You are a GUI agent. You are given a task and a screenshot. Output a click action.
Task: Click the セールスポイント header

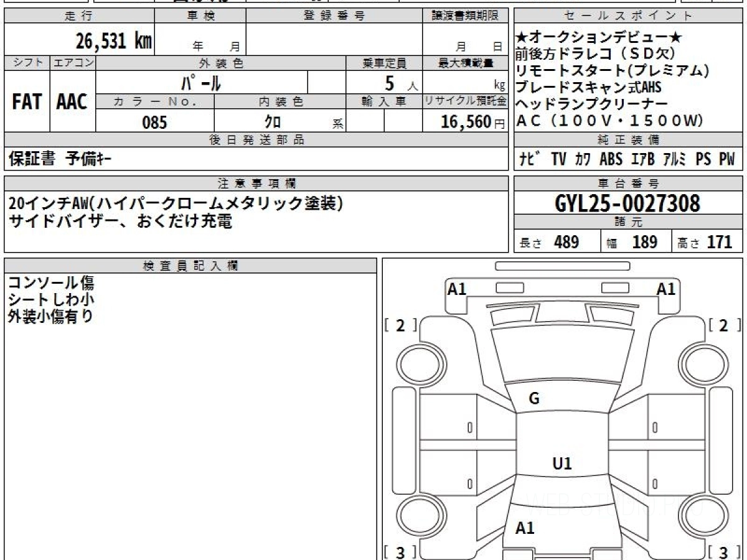pos(629,16)
